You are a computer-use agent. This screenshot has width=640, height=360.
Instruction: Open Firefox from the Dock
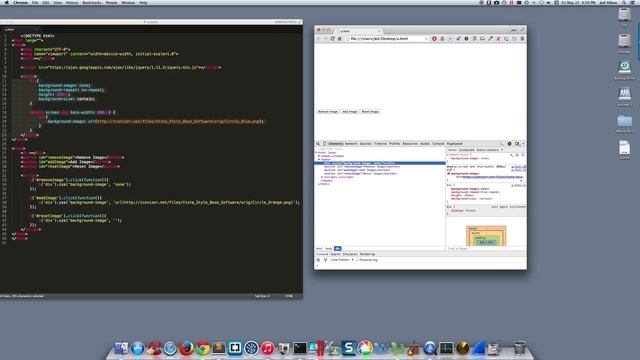186,348
